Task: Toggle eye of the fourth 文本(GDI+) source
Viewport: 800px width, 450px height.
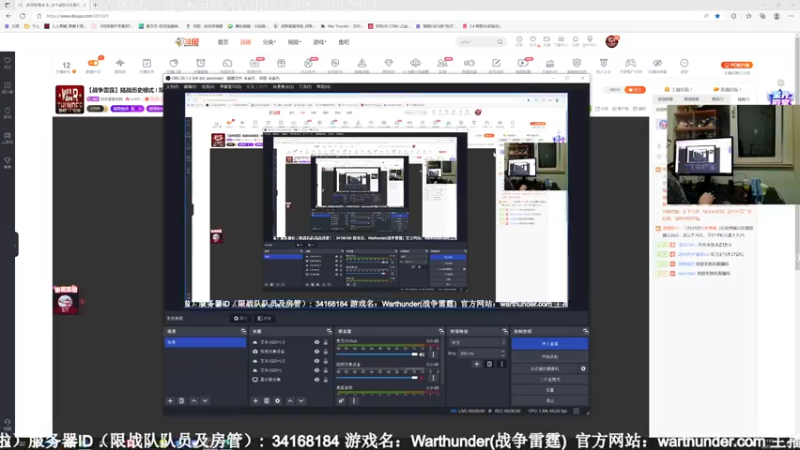Action: point(316,370)
